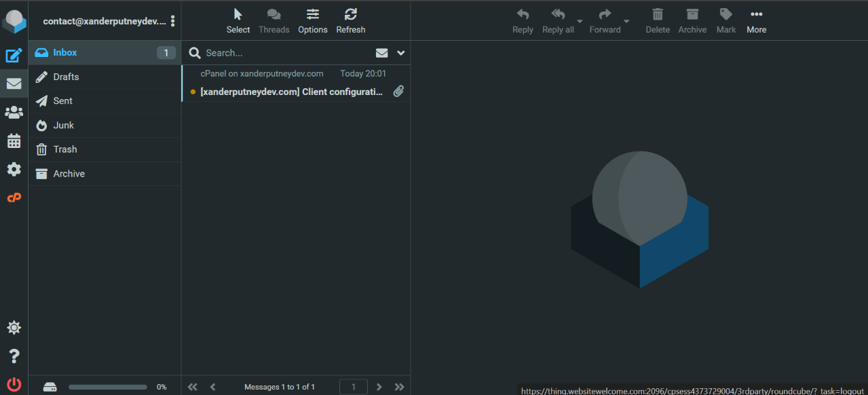The width and height of the screenshot is (868, 395).
Task: Open the Contacts address book icon
Action: (14, 113)
